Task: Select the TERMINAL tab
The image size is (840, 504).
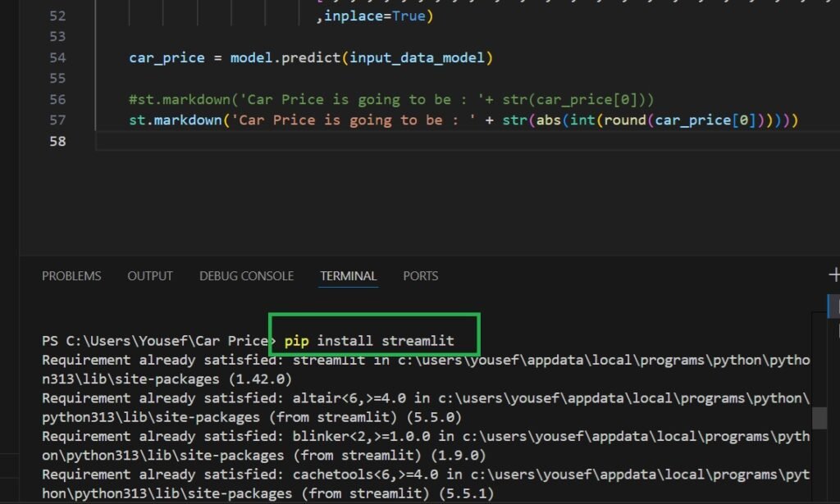Action: click(349, 276)
